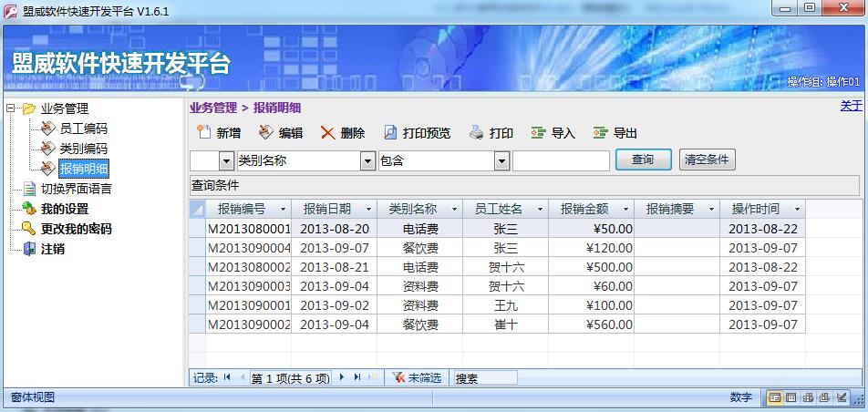Open 员工姓名 column filter arrow
The image size is (868, 412).
pos(541,210)
